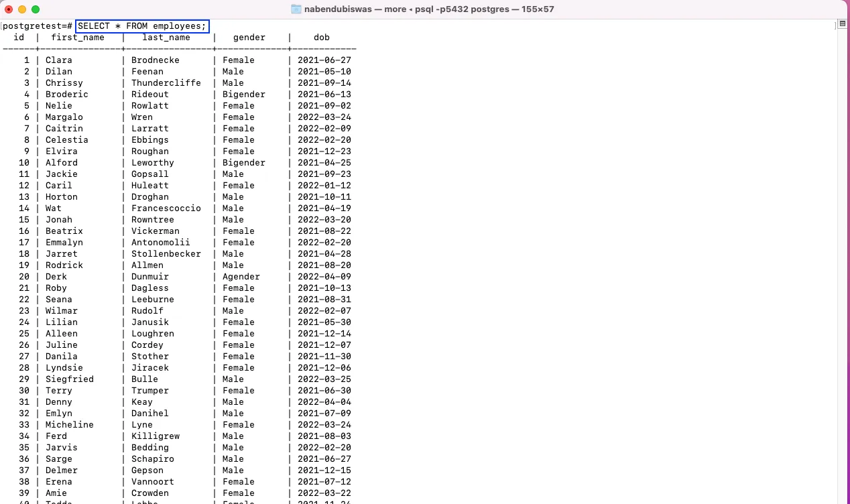Click first name Margalo
Image resolution: width=850 pixels, height=504 pixels.
coord(64,117)
